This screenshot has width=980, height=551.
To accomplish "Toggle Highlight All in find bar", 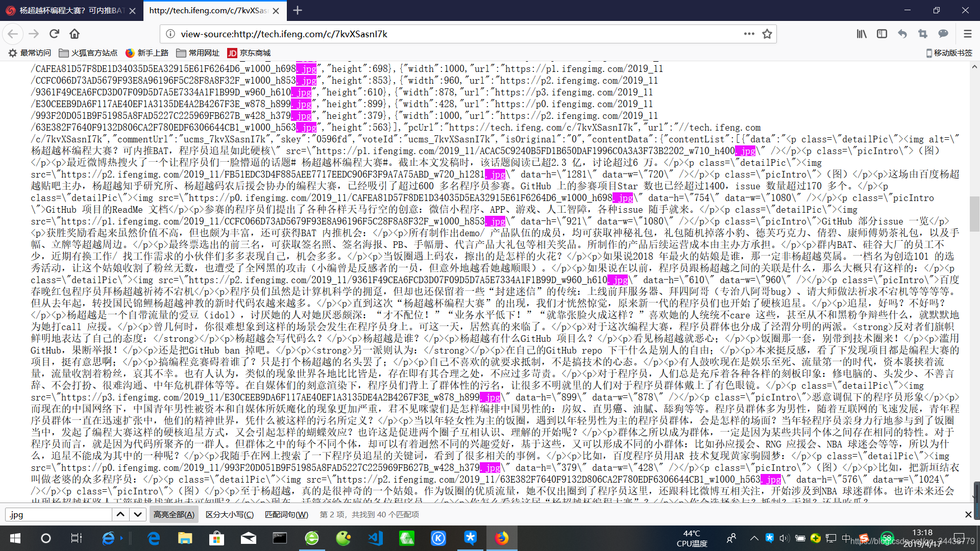I will click(x=174, y=514).
